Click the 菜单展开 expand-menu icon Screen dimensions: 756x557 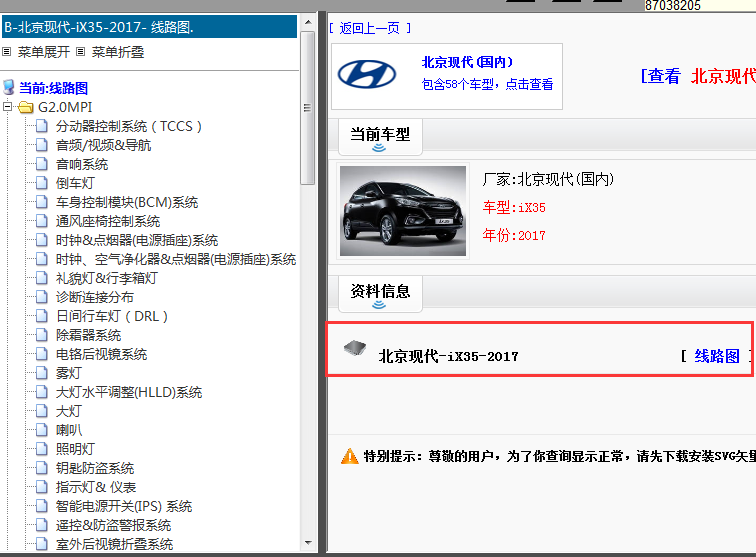click(x=6, y=52)
